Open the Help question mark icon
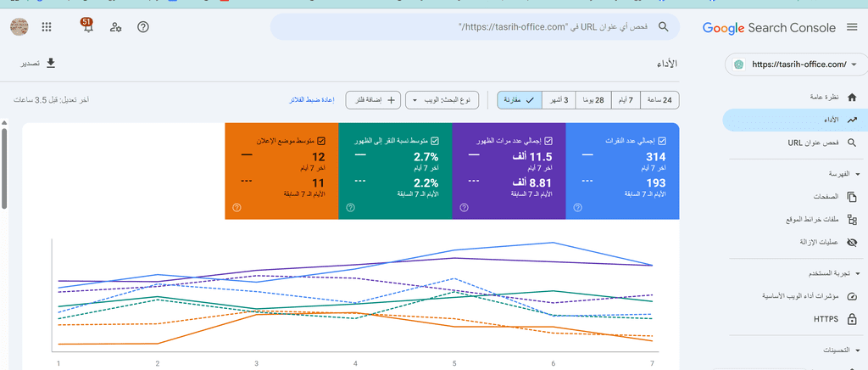868x370 pixels. [x=143, y=26]
